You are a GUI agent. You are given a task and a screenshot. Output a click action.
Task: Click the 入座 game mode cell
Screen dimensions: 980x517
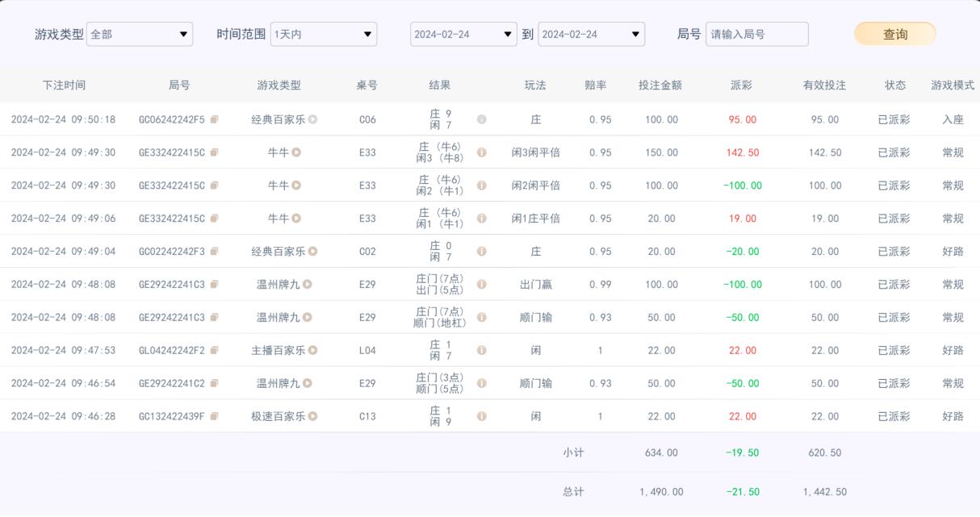pos(953,119)
